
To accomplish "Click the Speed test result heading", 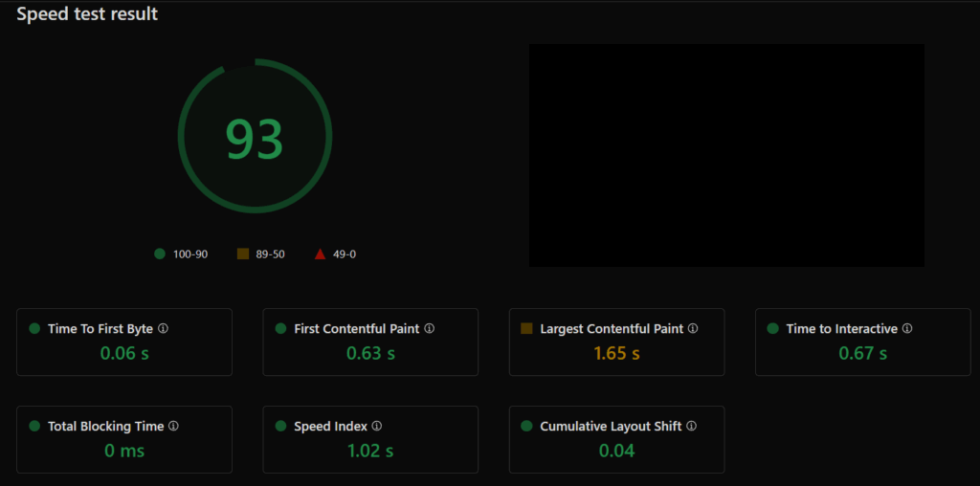I will tap(87, 14).
